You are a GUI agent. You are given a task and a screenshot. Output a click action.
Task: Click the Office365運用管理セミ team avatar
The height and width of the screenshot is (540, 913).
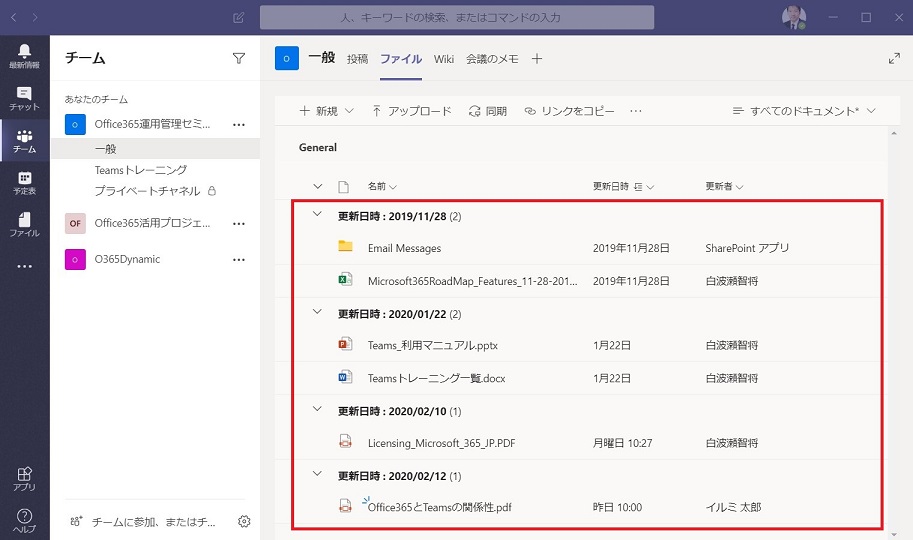point(75,124)
